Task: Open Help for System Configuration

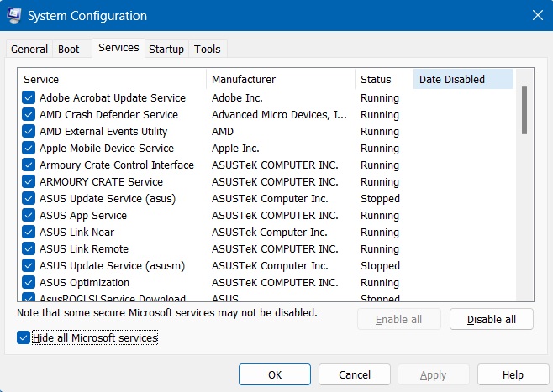Action: click(x=513, y=374)
